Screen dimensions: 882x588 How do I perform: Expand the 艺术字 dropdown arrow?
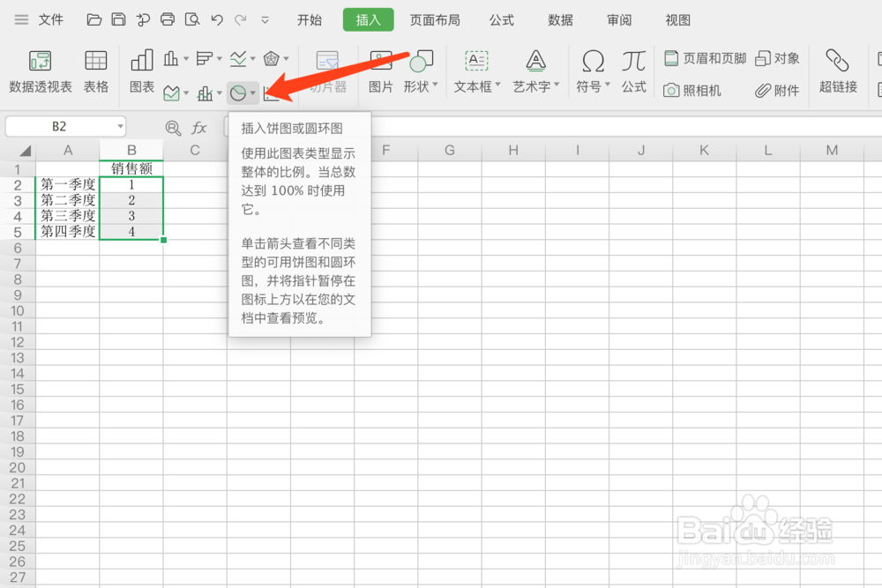(x=557, y=85)
